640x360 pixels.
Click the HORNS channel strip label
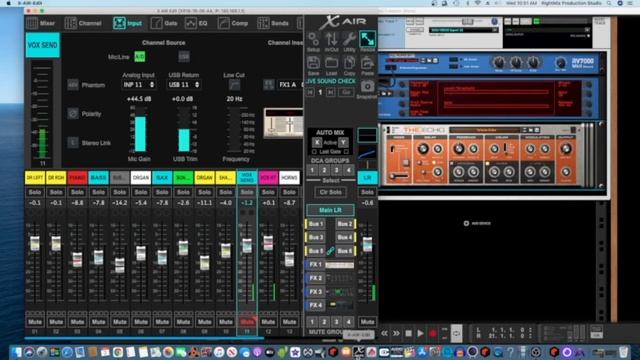pyautogui.click(x=289, y=178)
